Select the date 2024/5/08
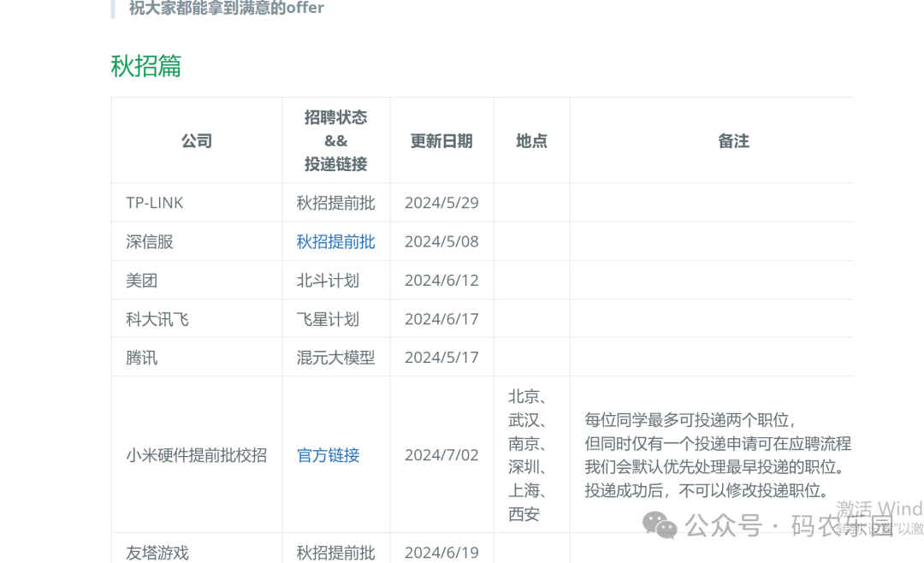 (441, 241)
